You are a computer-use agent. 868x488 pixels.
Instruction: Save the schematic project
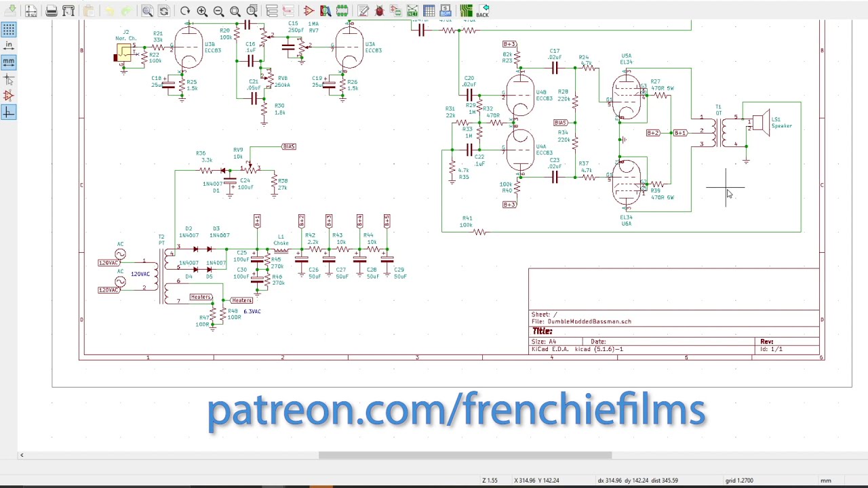[12, 11]
